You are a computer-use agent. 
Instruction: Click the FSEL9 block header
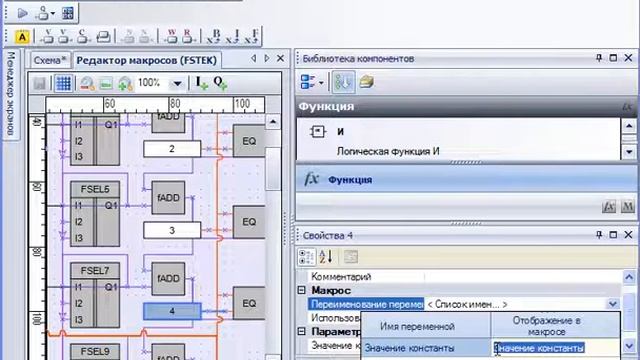coord(95,351)
